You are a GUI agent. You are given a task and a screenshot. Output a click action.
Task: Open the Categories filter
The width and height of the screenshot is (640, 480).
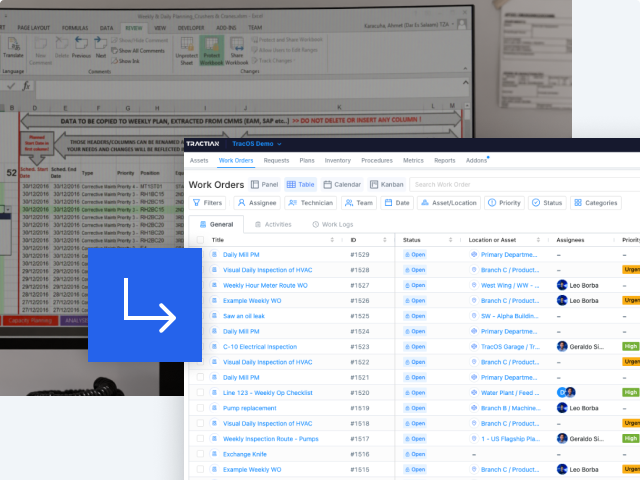tap(596, 203)
